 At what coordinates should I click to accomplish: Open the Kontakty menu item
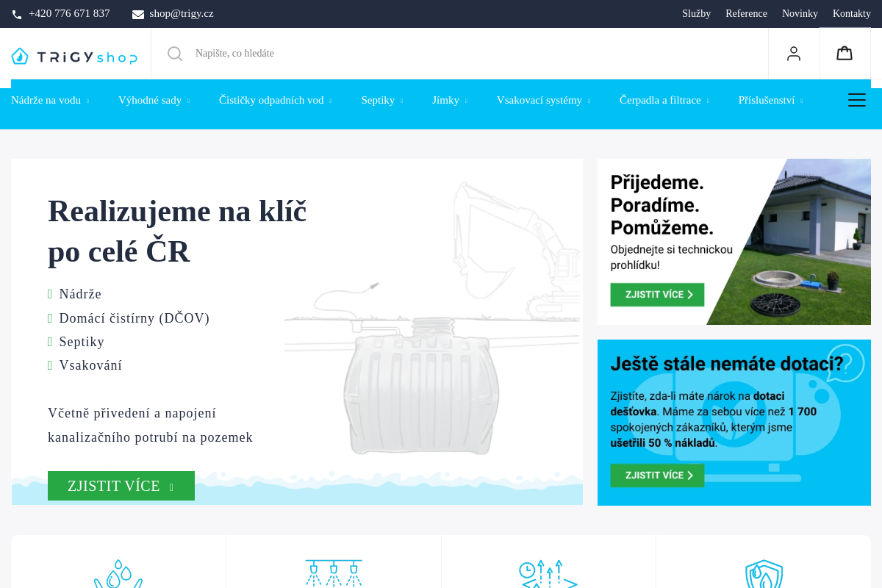coord(851,13)
